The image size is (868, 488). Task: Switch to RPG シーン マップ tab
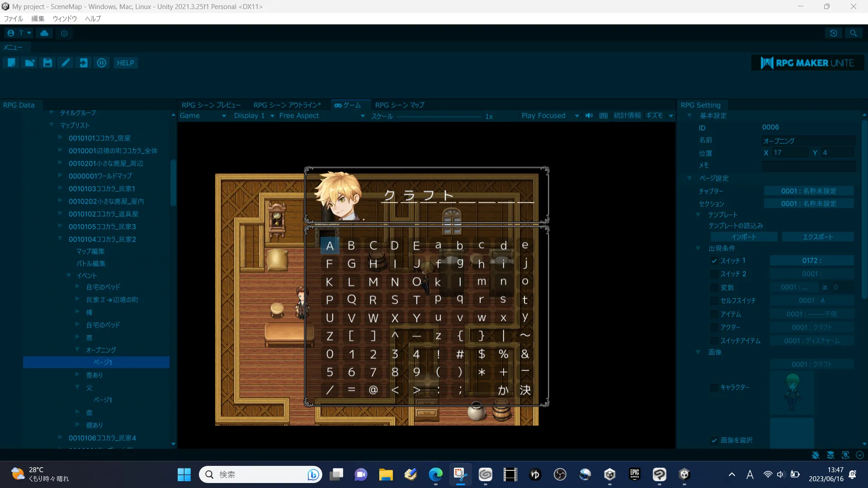pos(400,105)
